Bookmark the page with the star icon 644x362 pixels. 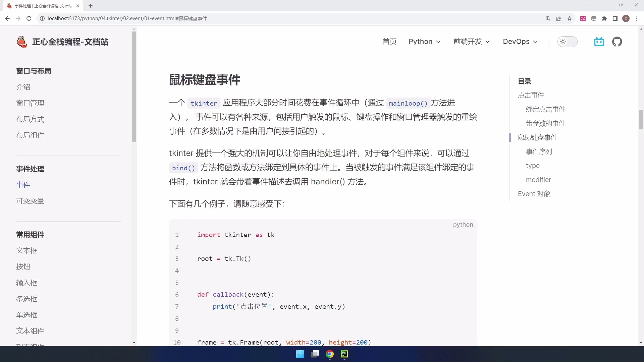(x=570, y=18)
